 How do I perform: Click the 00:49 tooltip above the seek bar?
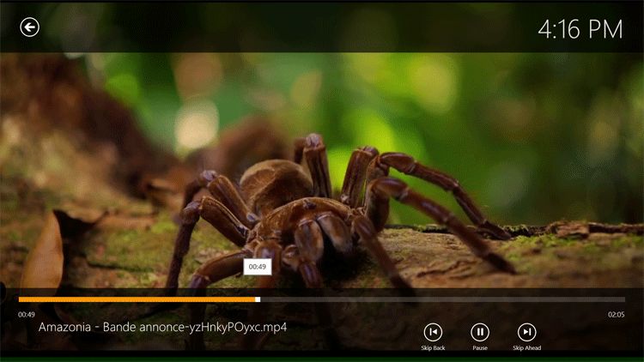[258, 268]
